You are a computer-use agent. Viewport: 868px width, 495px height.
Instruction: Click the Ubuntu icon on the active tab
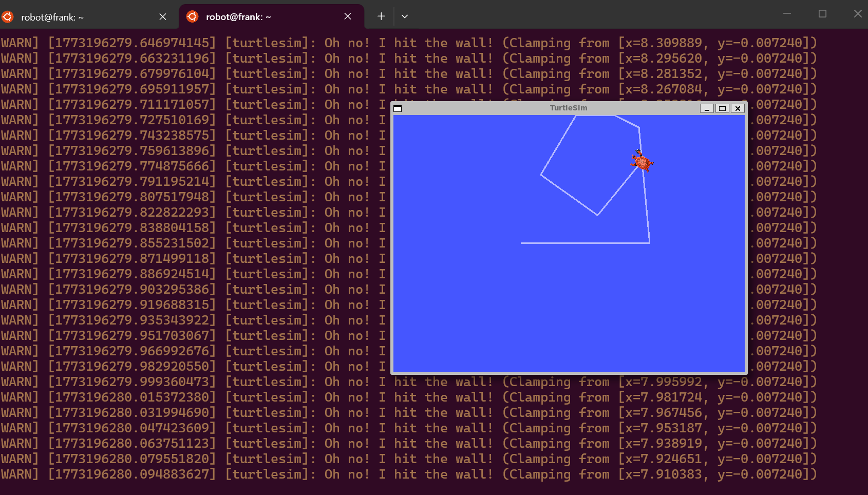coord(192,17)
